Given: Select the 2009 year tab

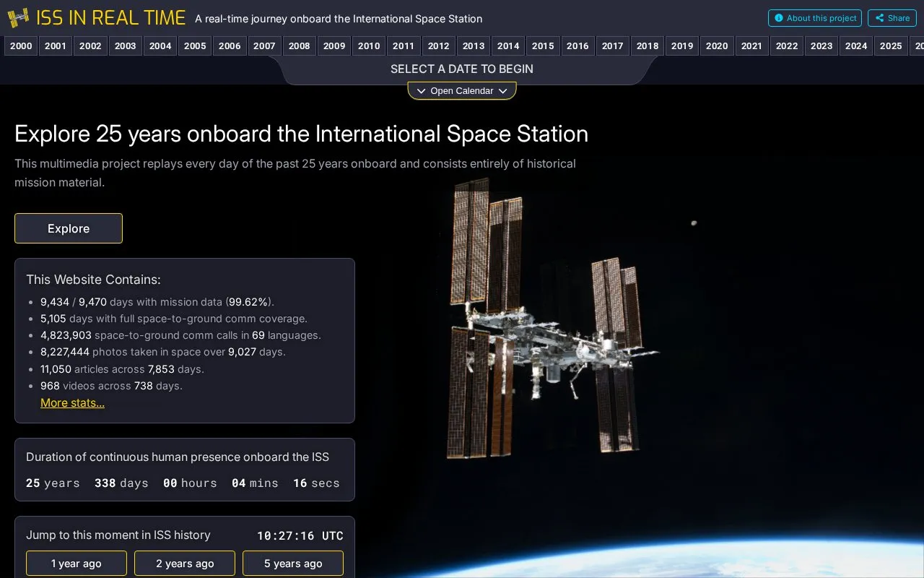Looking at the screenshot, I should [334, 46].
